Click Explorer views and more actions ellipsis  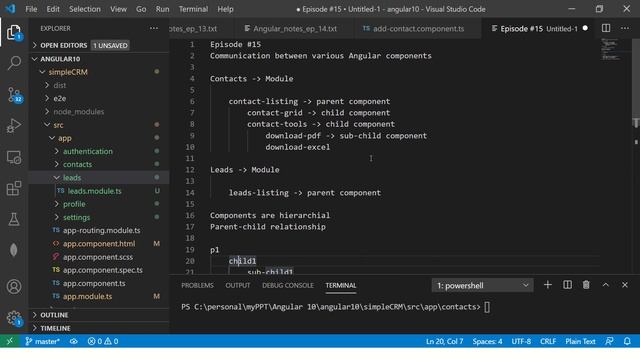click(153, 28)
